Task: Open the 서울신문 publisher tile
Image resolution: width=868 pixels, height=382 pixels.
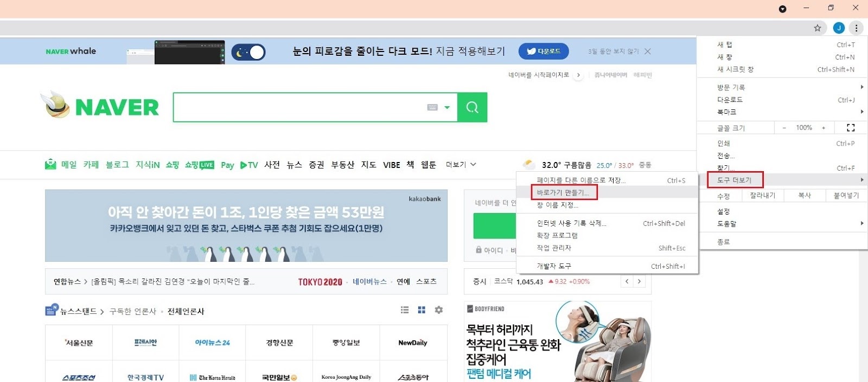Action: click(79, 342)
